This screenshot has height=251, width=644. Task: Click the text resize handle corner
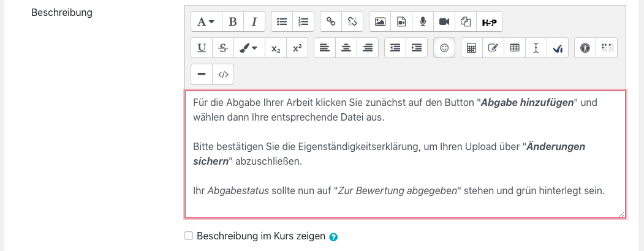[621, 214]
